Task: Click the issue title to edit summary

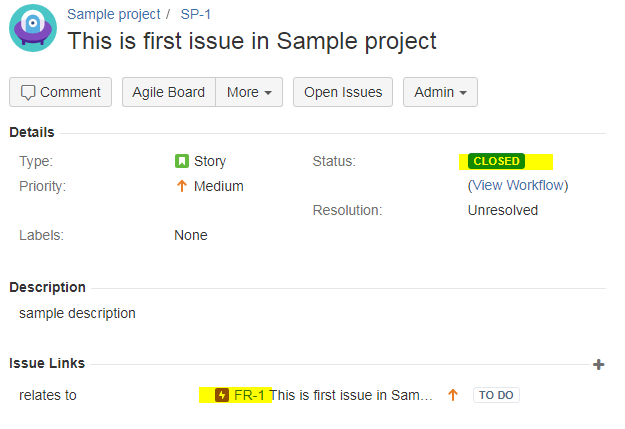Action: [252, 41]
